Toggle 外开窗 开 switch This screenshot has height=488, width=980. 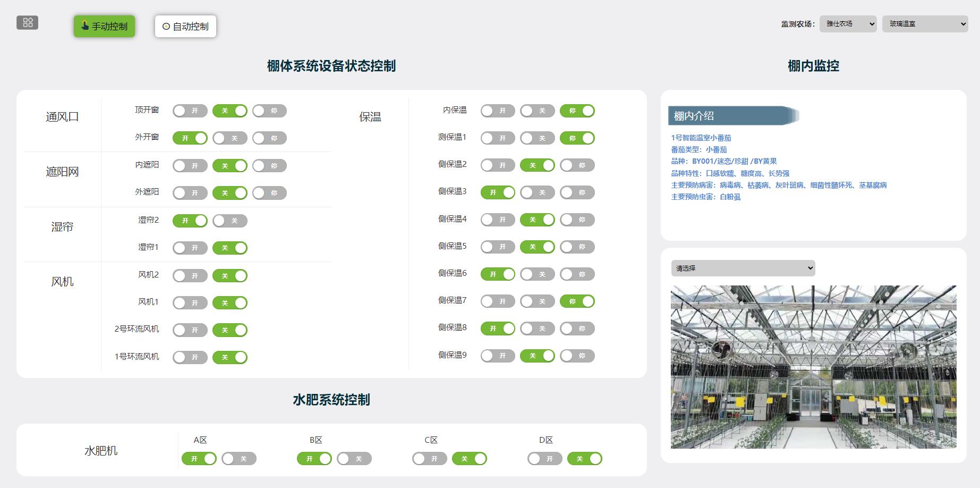190,138
